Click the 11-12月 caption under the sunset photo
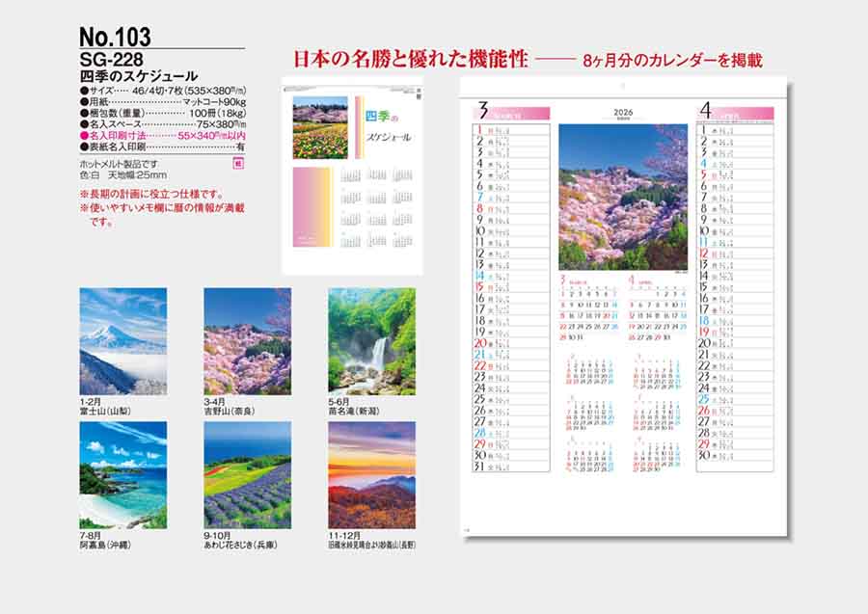 (x=344, y=536)
